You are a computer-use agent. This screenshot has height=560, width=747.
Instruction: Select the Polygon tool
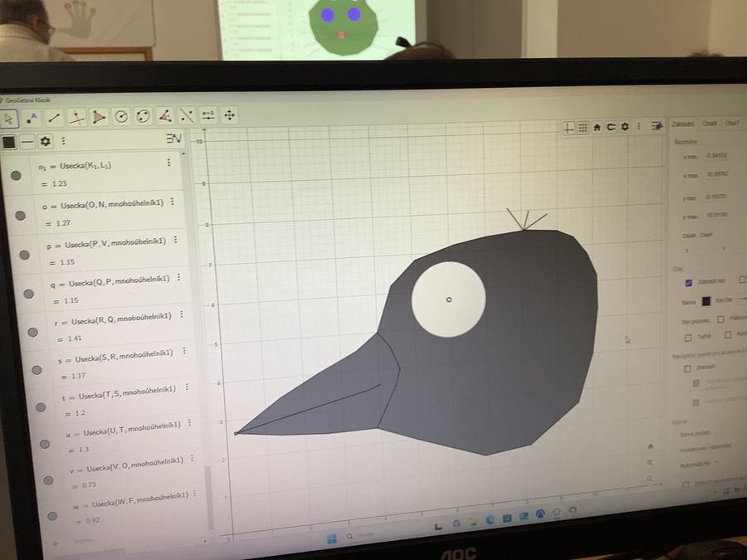tap(99, 117)
